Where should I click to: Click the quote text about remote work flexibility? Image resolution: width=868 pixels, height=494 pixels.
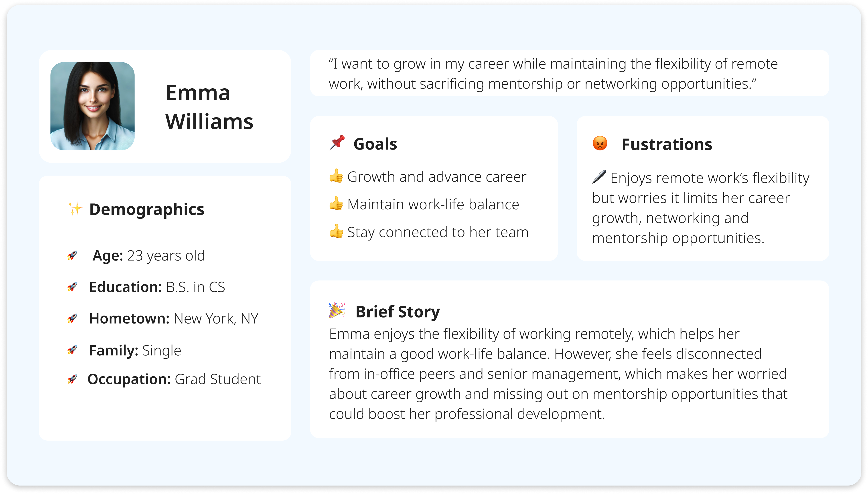click(x=553, y=74)
